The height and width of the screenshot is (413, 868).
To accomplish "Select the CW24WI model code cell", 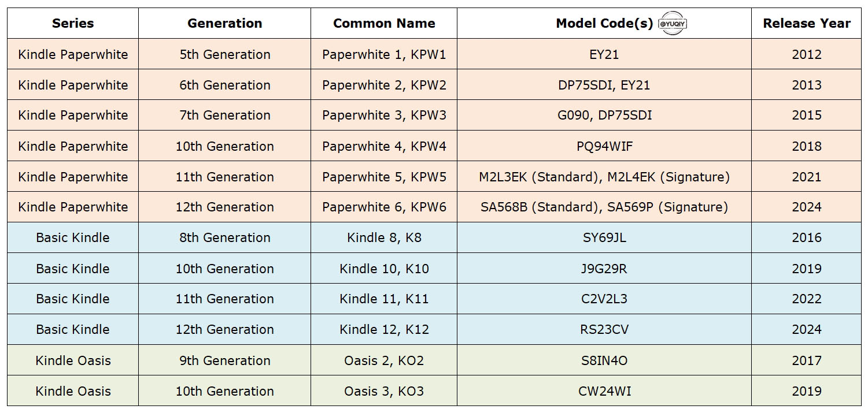I will [604, 391].
